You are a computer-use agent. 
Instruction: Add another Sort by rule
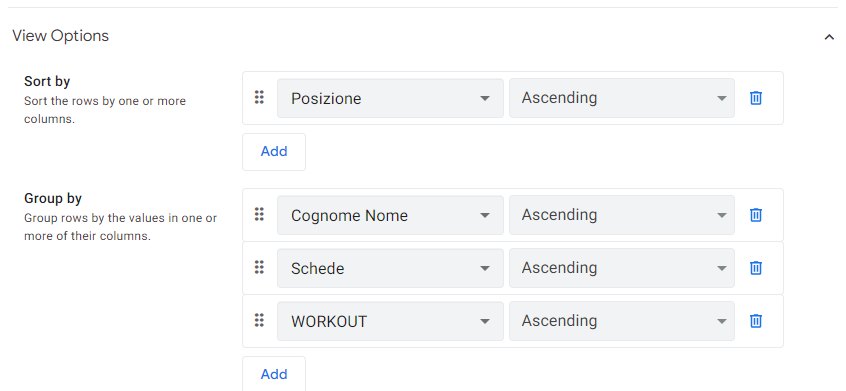274,152
